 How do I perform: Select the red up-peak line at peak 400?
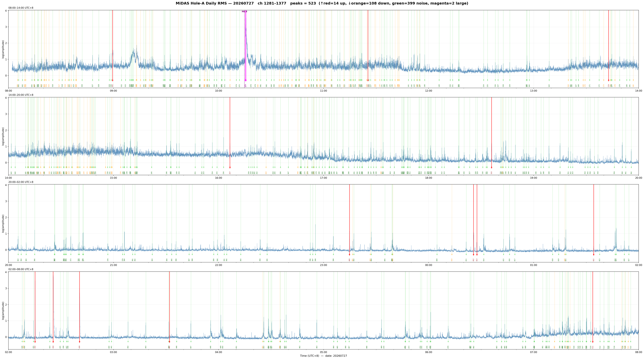(x=350, y=220)
